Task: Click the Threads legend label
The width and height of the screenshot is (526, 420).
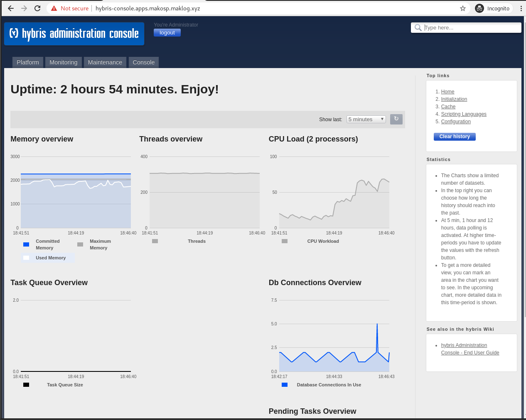Action: 197,241
